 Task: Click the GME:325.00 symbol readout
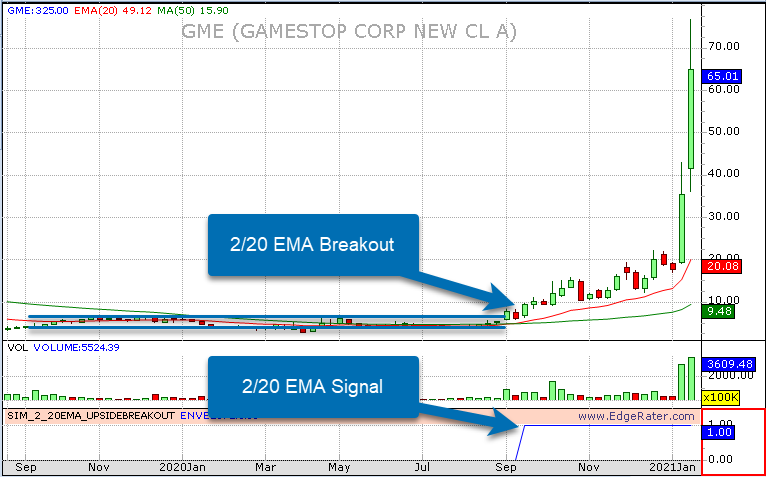point(38,10)
